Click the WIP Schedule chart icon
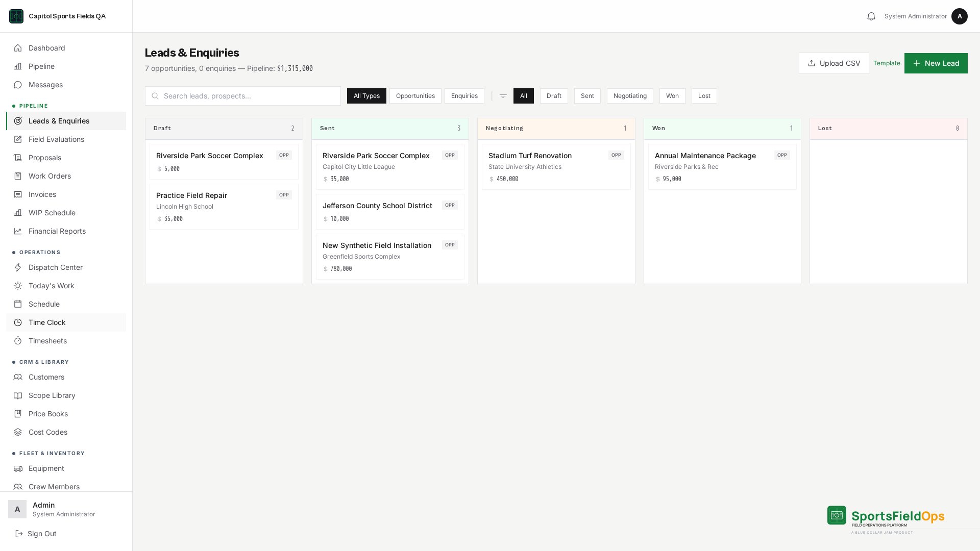This screenshot has height=551, width=980. click(x=18, y=213)
